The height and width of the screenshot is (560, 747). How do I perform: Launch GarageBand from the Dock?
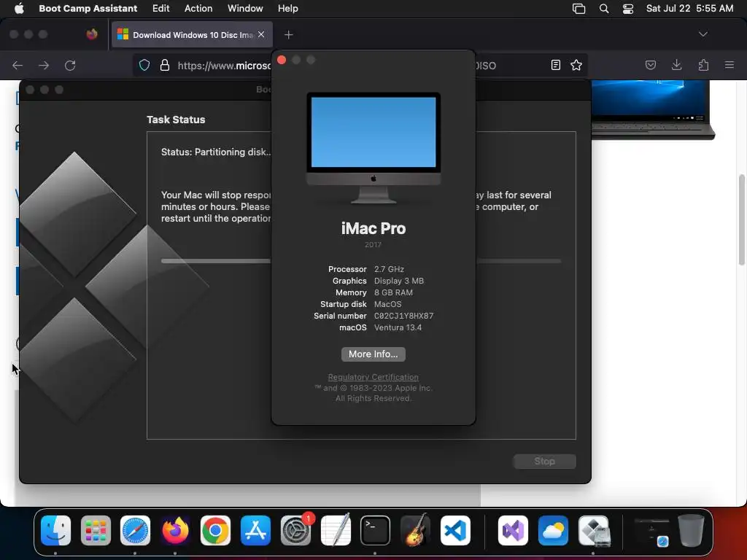415,531
